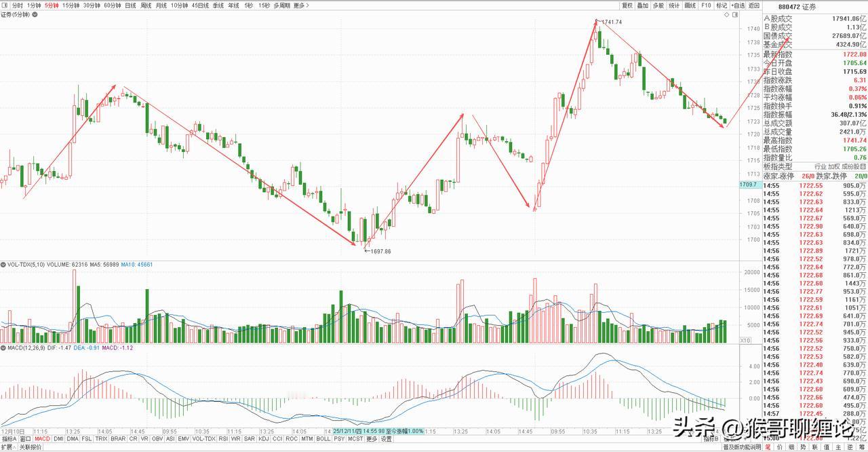Click the X10 volume scale label
868x452 pixels.
coord(745,340)
